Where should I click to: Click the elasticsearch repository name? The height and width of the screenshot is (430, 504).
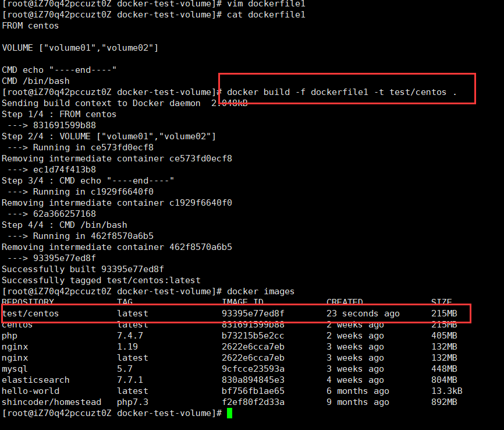point(36,380)
